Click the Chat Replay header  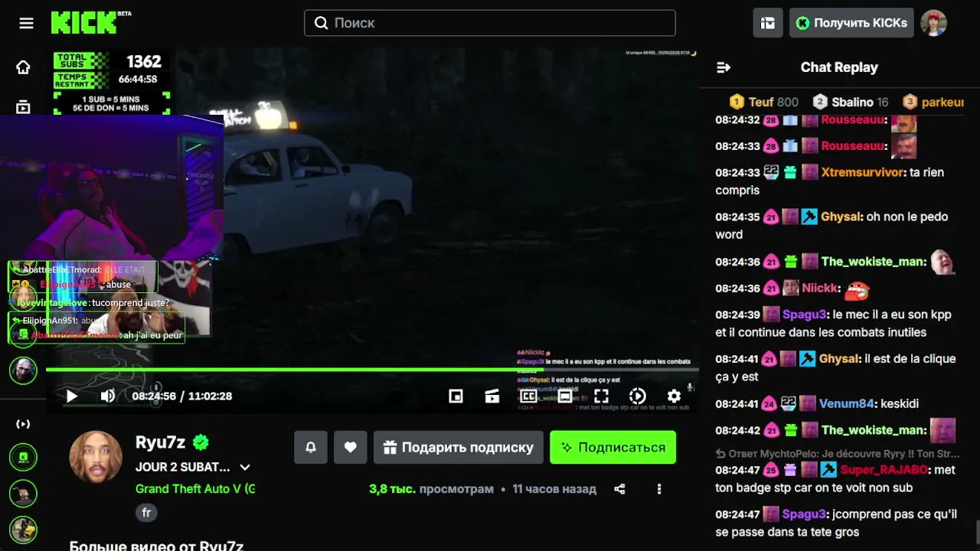click(839, 67)
